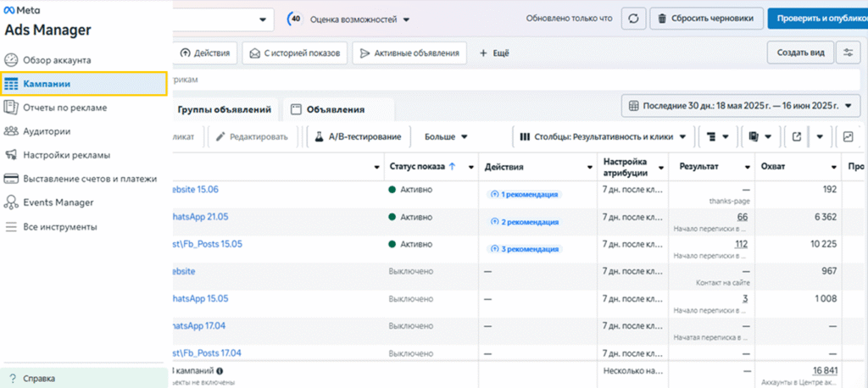Switch to Группы объявлений tab

pos(224,109)
